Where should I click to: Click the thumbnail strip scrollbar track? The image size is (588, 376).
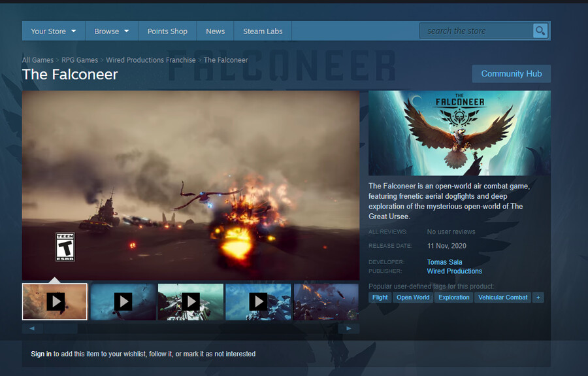(191, 328)
